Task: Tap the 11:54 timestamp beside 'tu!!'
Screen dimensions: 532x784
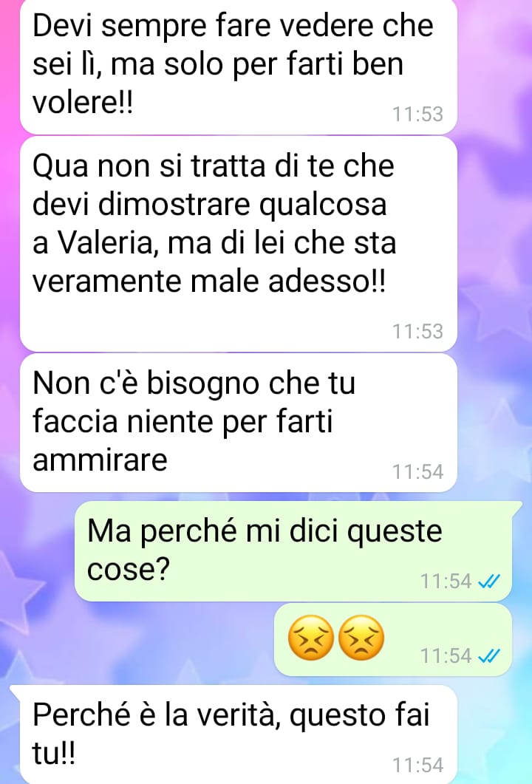Action: pyautogui.click(x=417, y=765)
